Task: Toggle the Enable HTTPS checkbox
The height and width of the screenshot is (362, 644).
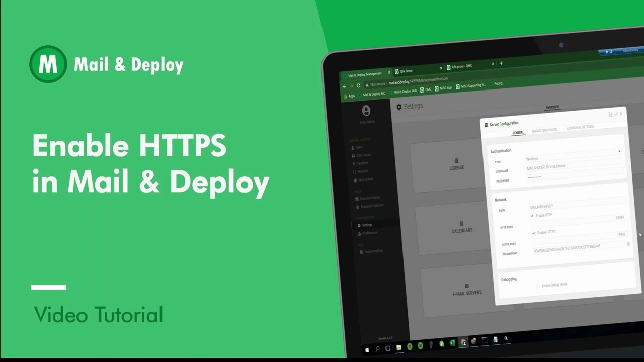Action: click(x=534, y=233)
